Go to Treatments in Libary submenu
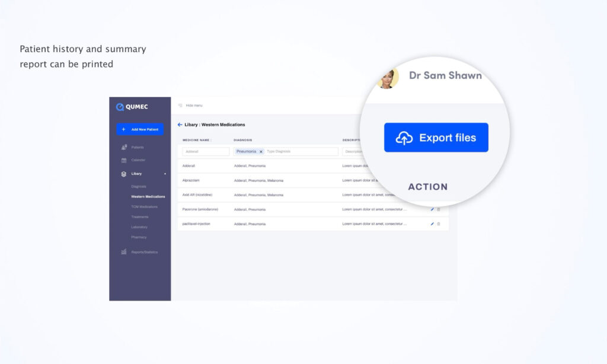607x364 pixels. tap(140, 217)
